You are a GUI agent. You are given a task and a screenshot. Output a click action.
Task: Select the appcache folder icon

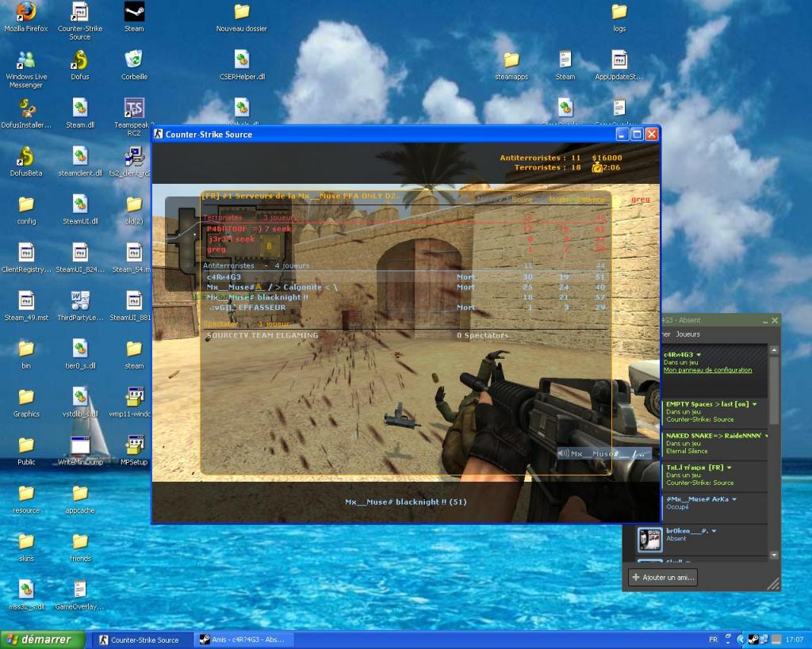click(x=80, y=493)
